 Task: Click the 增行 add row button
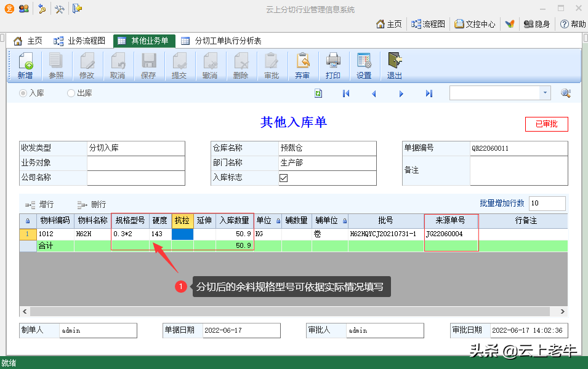[39, 204]
